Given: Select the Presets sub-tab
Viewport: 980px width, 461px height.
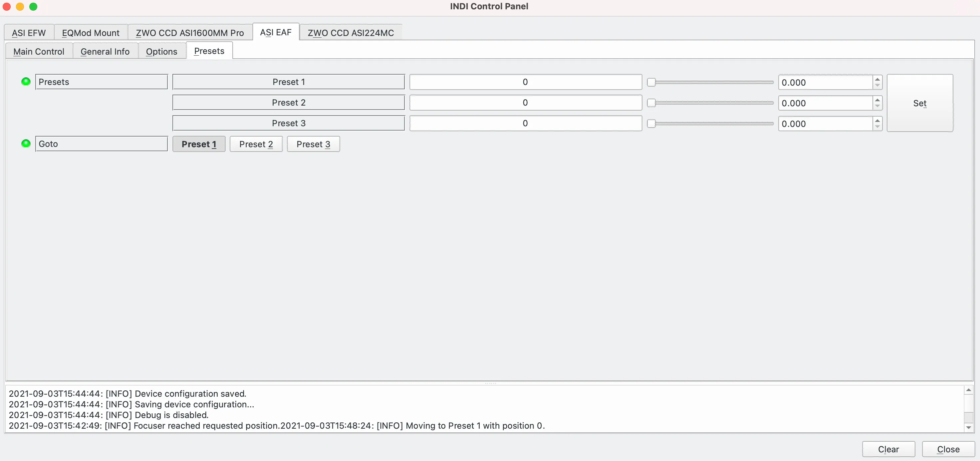Looking at the screenshot, I should (x=209, y=51).
